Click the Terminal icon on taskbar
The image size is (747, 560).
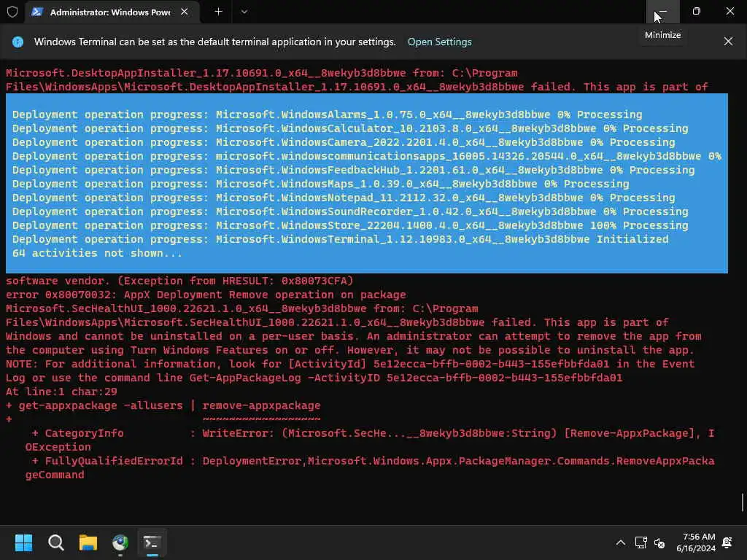coord(152,542)
